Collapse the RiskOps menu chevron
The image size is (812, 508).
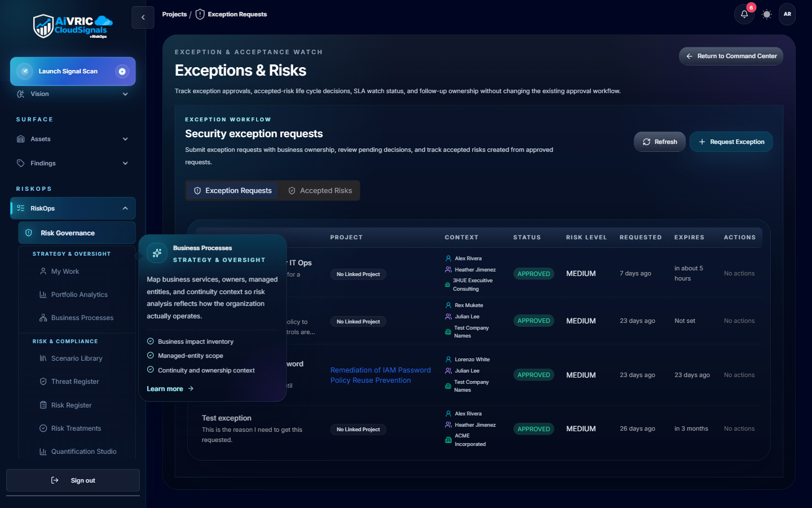(125, 208)
